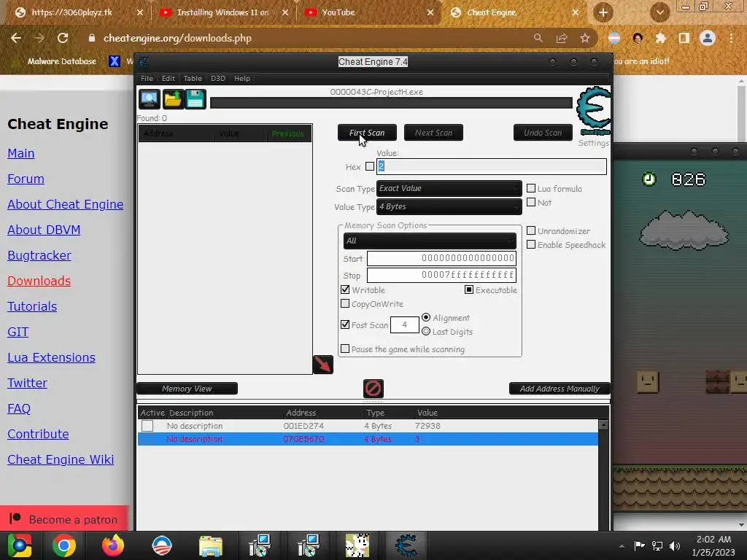This screenshot has width=747, height=560.
Task: Click the Start address field
Action: [441, 258]
